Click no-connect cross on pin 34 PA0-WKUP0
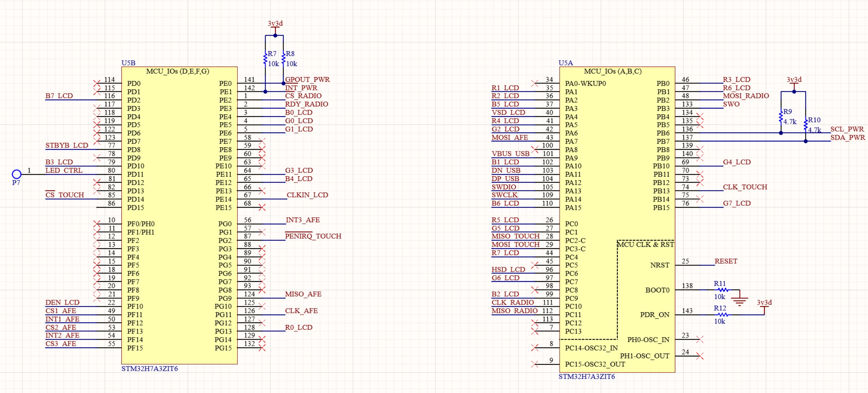Screen dimensions: 868x393 535,83
